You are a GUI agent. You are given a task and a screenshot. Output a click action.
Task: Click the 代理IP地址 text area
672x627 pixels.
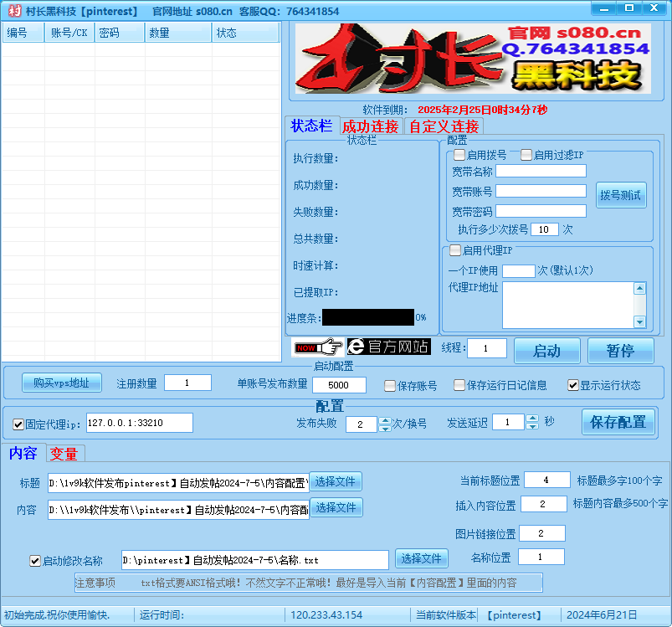568,305
